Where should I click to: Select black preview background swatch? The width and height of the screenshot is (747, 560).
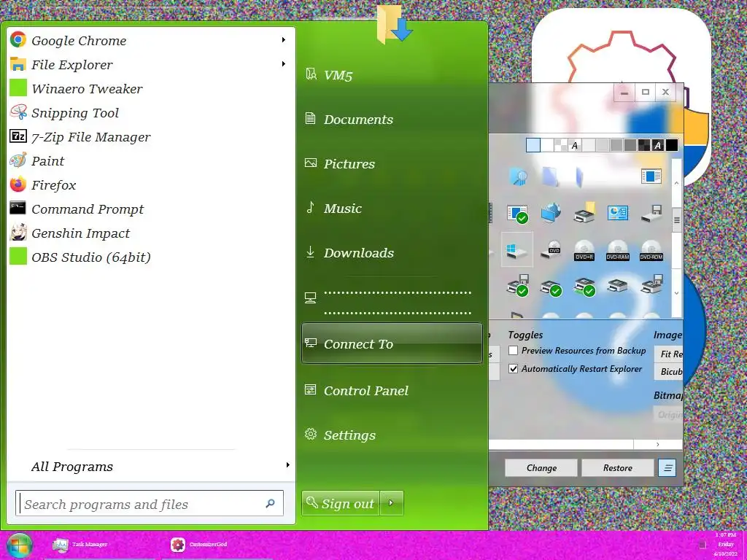672,145
